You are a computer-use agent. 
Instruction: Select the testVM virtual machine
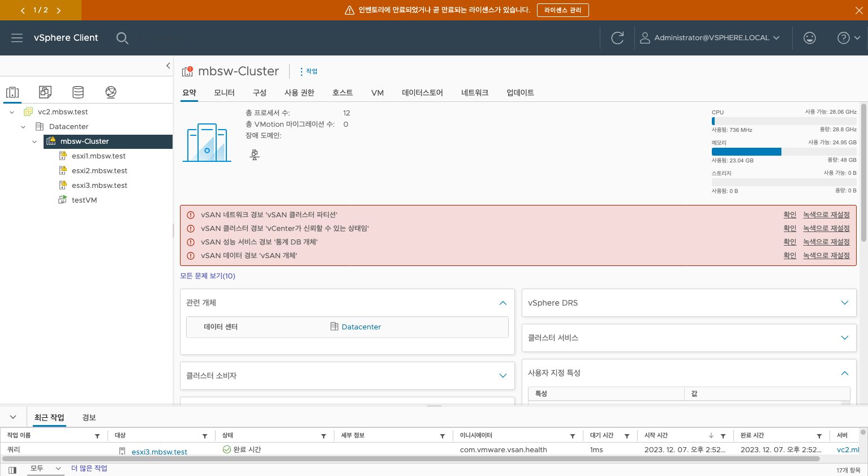(x=84, y=200)
